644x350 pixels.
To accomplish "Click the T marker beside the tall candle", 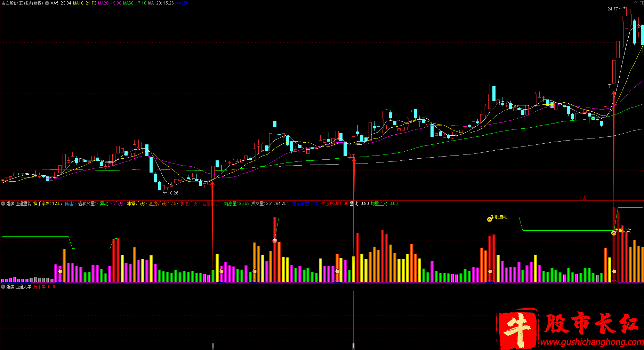I will 610,86.
